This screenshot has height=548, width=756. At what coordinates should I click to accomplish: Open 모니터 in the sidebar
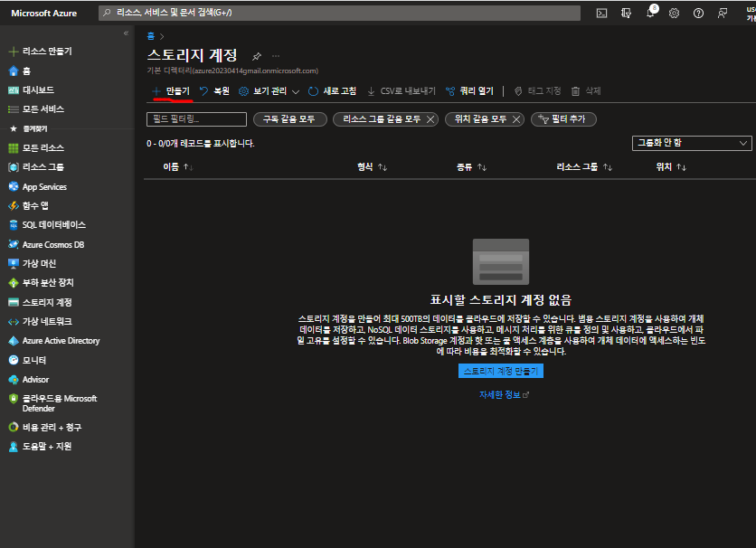pyautogui.click(x=27, y=360)
